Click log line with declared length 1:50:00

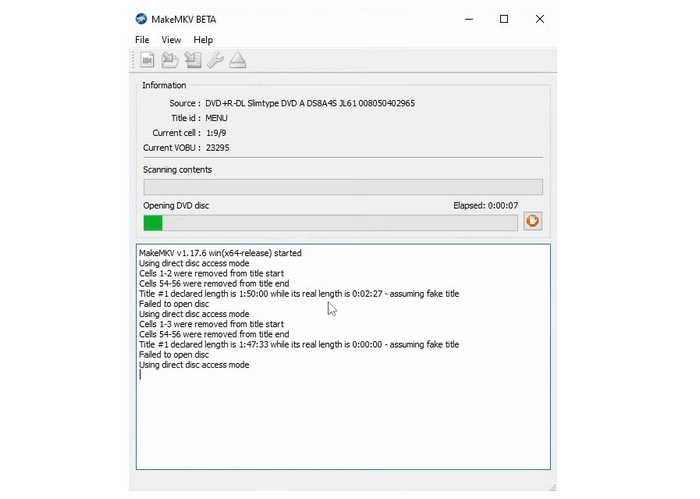coord(299,294)
